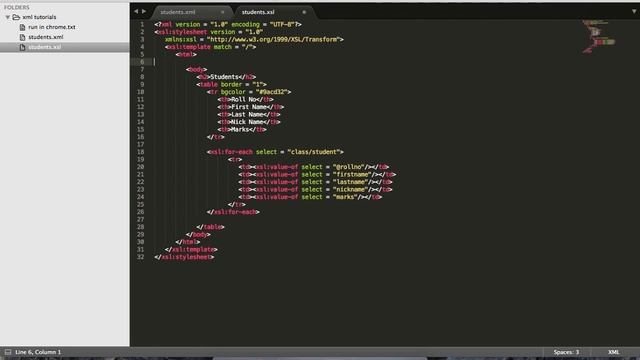Click the xml tutorials folder icon
The image size is (640, 360).
click(16, 17)
